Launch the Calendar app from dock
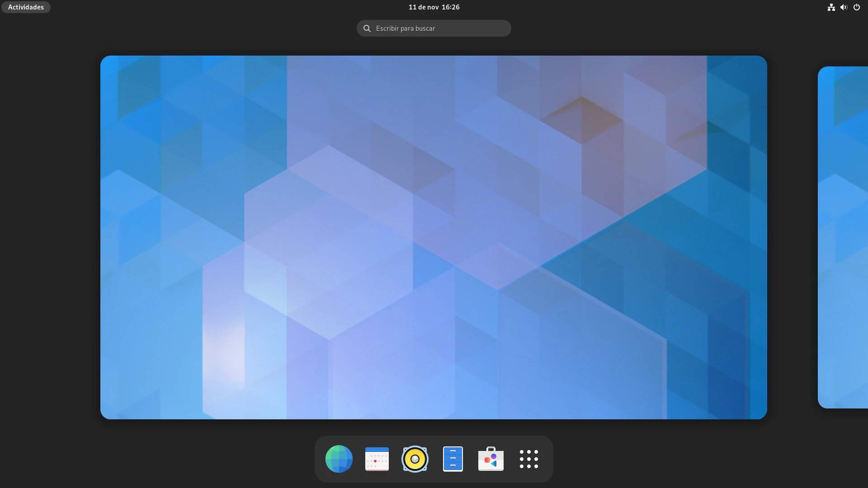The height and width of the screenshot is (488, 868). (377, 459)
